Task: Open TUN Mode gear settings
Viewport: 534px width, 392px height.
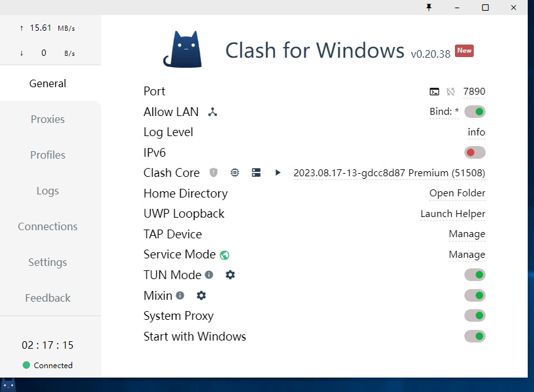Action: (x=230, y=275)
